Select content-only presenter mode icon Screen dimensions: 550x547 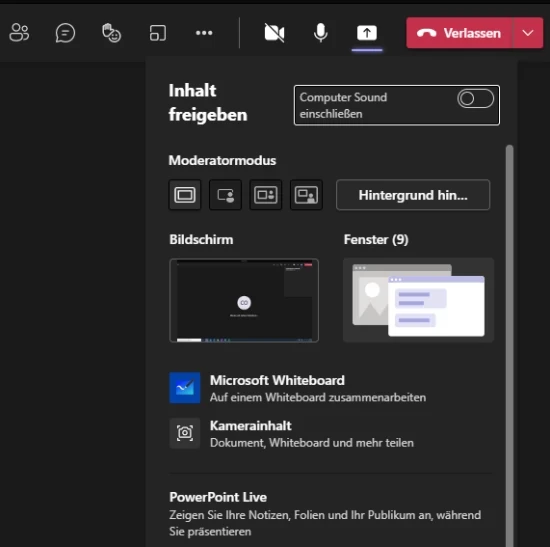point(185,195)
